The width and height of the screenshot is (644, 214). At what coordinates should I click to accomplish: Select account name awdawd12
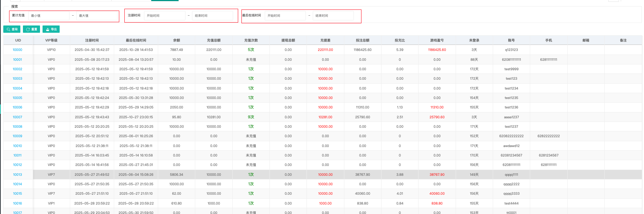511,146
